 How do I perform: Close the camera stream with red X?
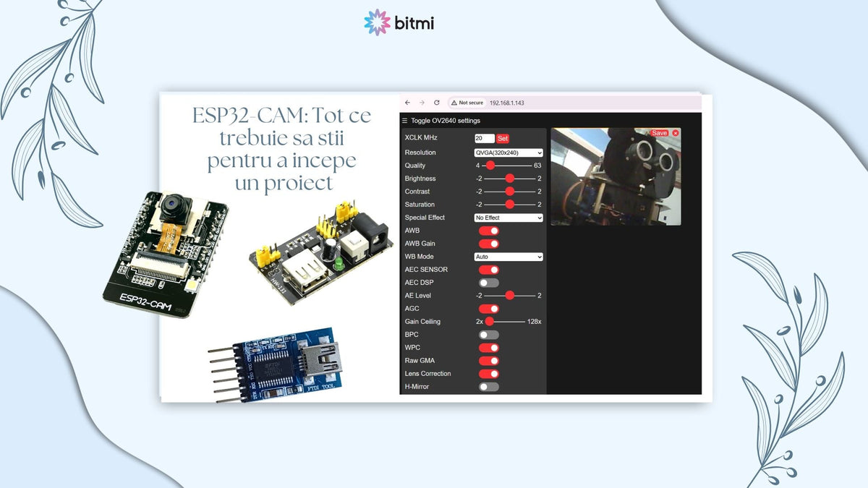(x=676, y=133)
